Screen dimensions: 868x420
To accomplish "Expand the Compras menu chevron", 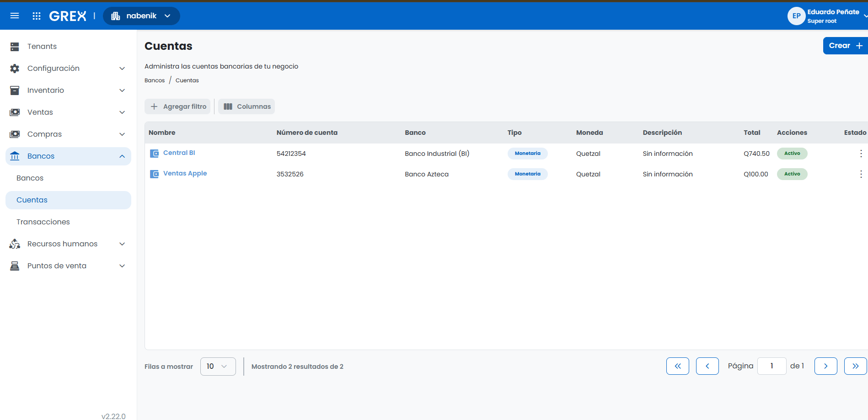I will click(122, 134).
